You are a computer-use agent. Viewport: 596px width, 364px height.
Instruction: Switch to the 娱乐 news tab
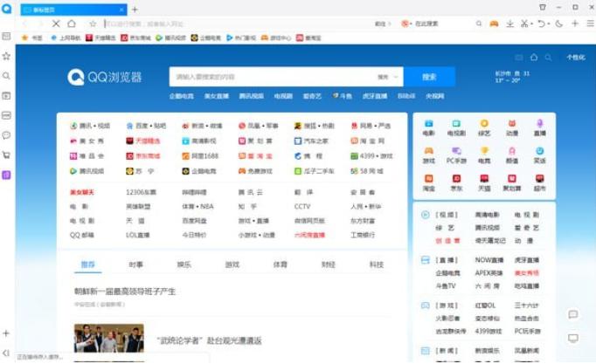tap(184, 264)
